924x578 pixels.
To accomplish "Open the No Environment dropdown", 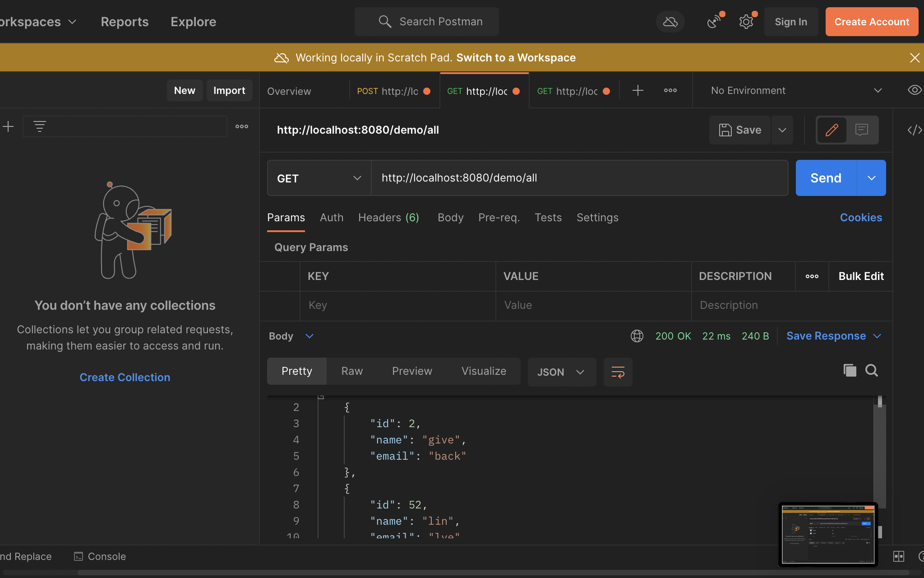I will (796, 90).
